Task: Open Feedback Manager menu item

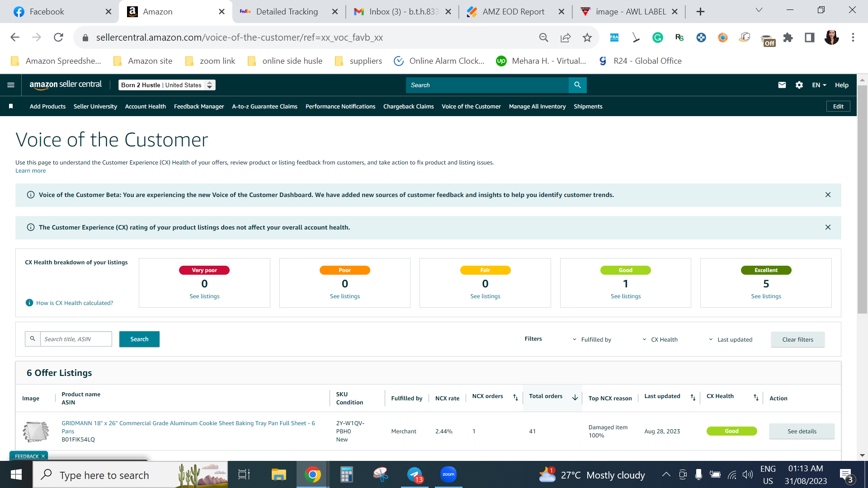Action: click(x=199, y=106)
